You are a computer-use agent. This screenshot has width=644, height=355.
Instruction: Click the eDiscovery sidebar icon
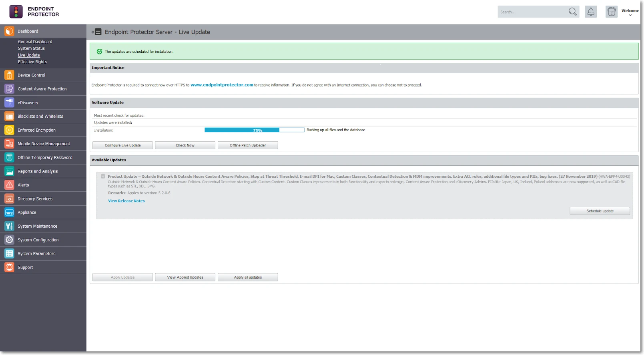coord(9,102)
